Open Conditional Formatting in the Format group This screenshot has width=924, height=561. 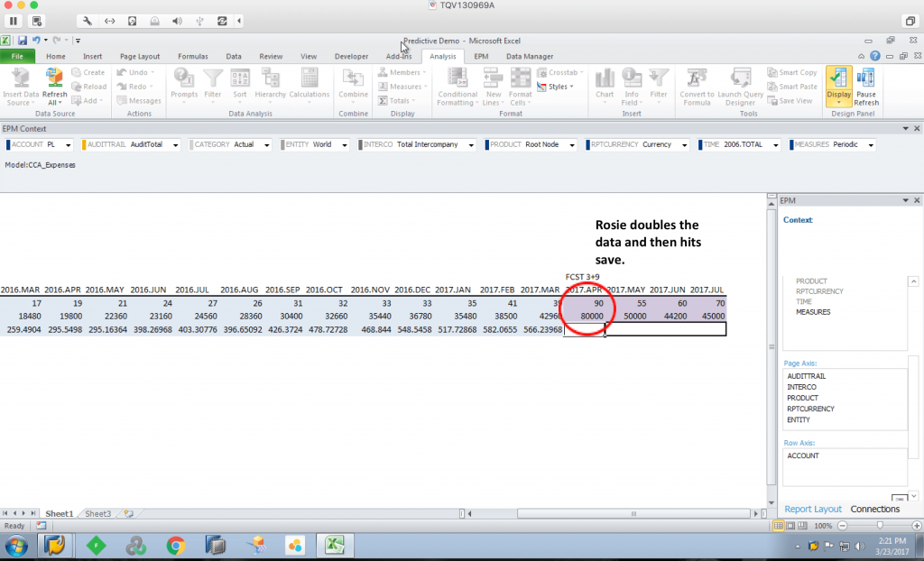(457, 86)
